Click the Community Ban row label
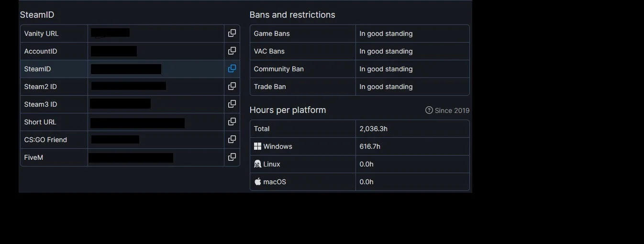Viewport: 644px width, 244px height. pyautogui.click(x=278, y=69)
